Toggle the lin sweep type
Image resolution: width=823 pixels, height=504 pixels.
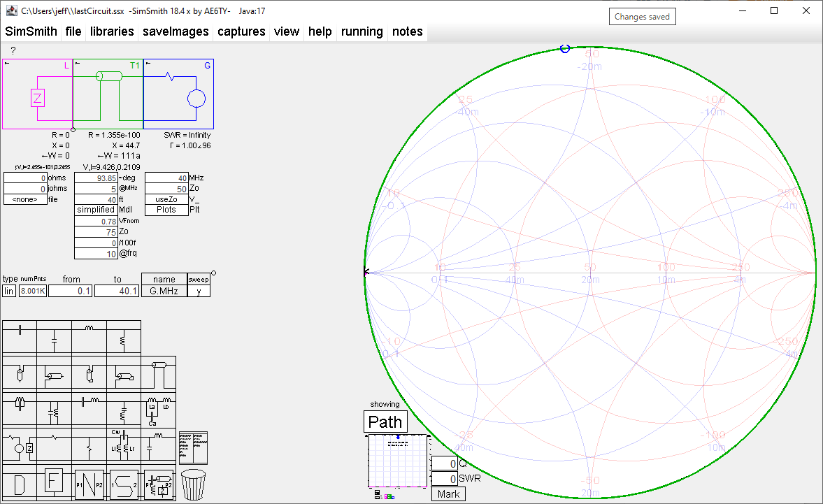(x=9, y=291)
